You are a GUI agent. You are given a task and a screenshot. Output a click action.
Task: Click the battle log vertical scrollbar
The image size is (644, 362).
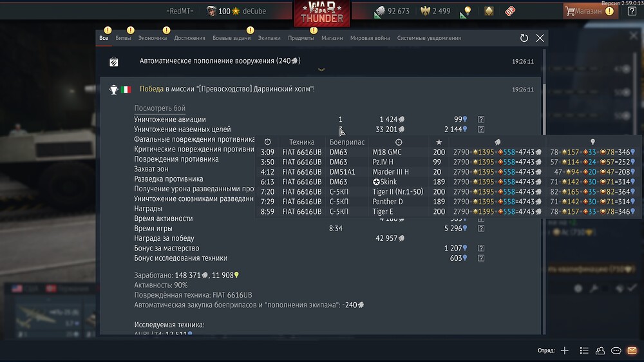(545, 191)
